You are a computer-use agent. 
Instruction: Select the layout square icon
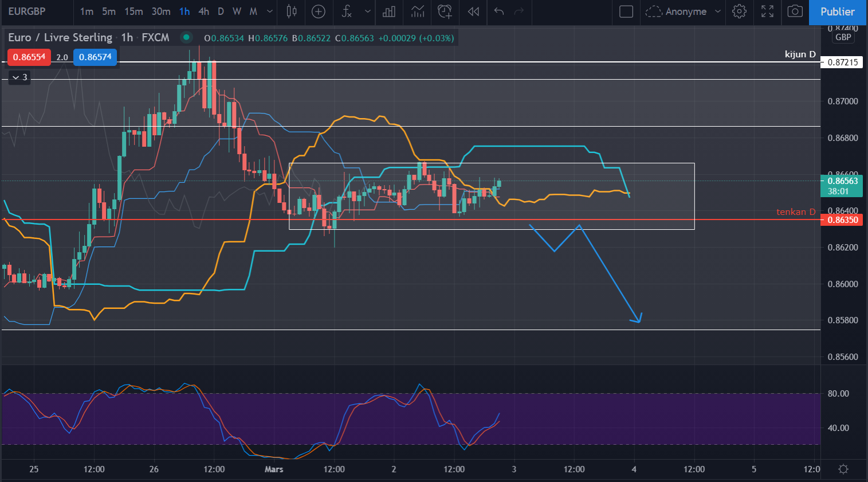pyautogui.click(x=626, y=11)
